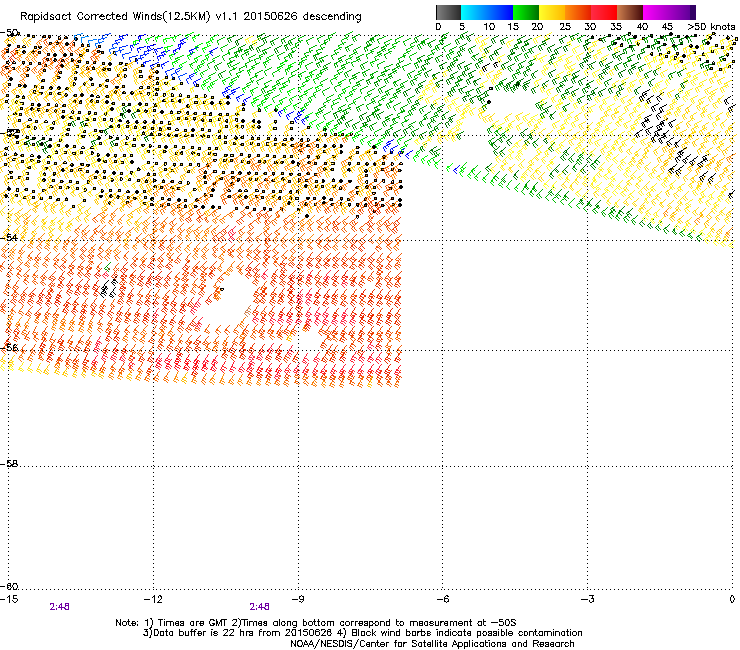Click the 'NOAA/NESDIS/Center for Satellite Applications' credit line

(432, 644)
